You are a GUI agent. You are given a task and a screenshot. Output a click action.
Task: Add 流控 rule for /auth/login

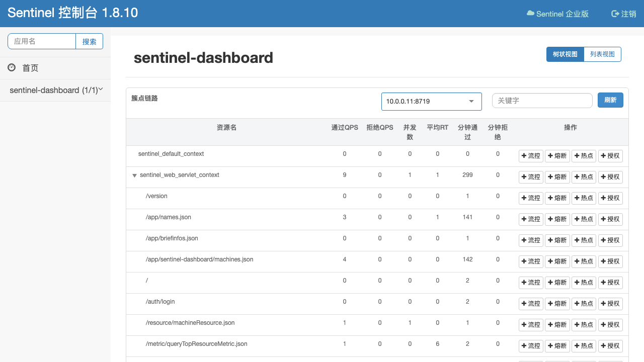point(531,304)
